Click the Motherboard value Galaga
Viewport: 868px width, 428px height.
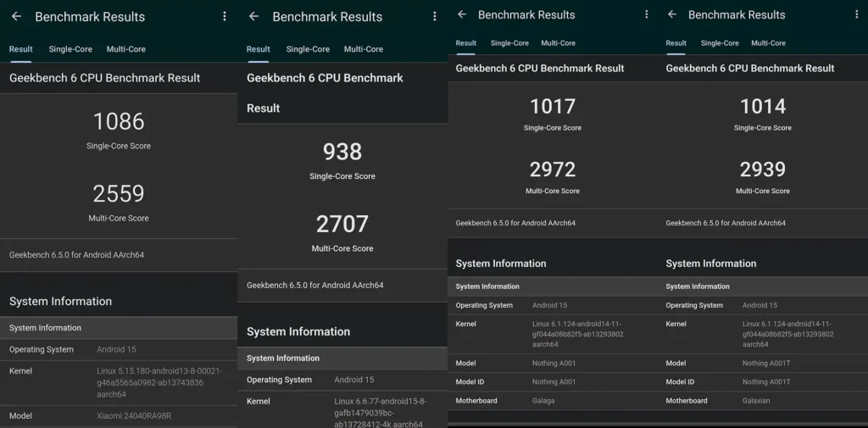[x=543, y=401]
